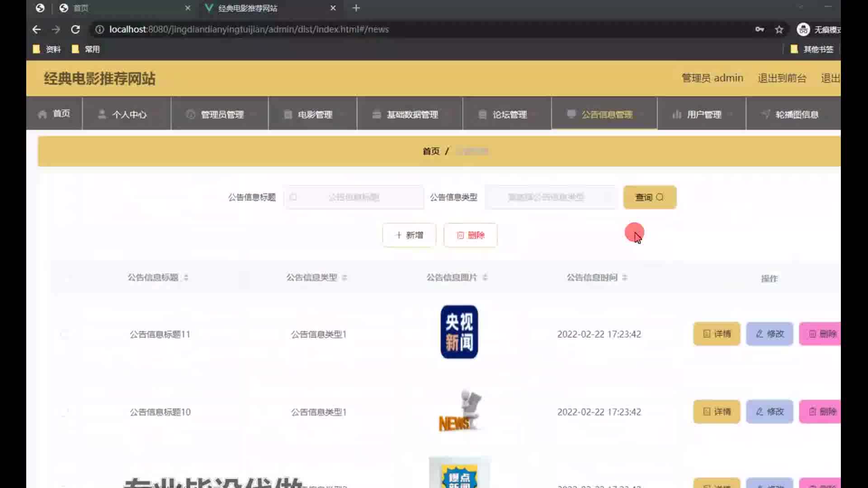Open the 个人中心 navigation menu

tap(127, 114)
